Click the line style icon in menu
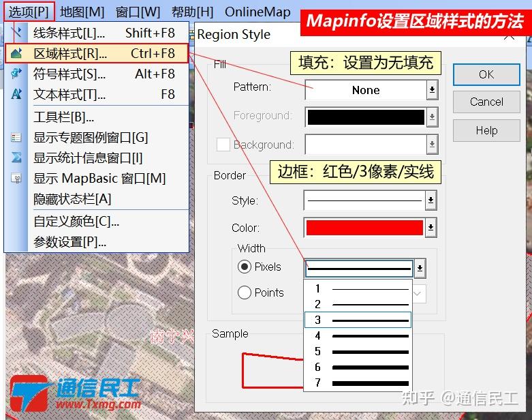 pyautogui.click(x=16, y=33)
